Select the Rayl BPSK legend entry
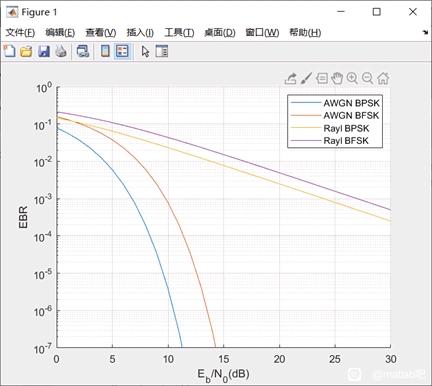432x386 pixels. [x=330, y=128]
